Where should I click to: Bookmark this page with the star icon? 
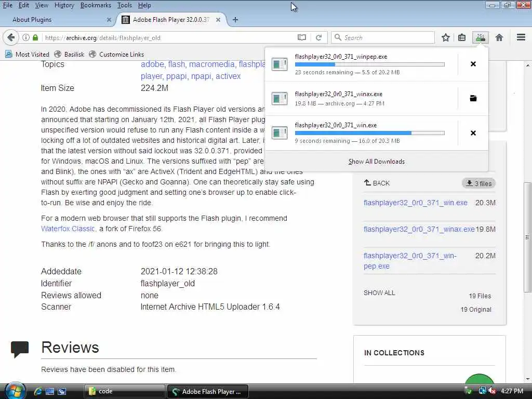(445, 37)
